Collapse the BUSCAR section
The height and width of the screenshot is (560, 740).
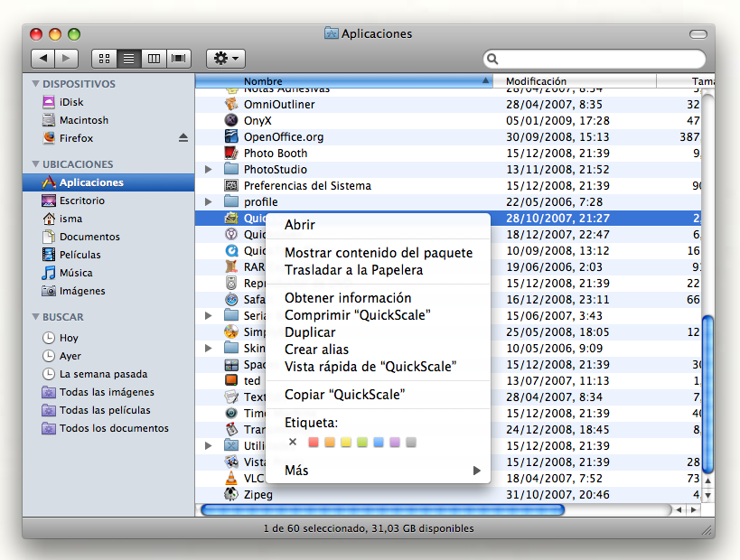point(36,316)
